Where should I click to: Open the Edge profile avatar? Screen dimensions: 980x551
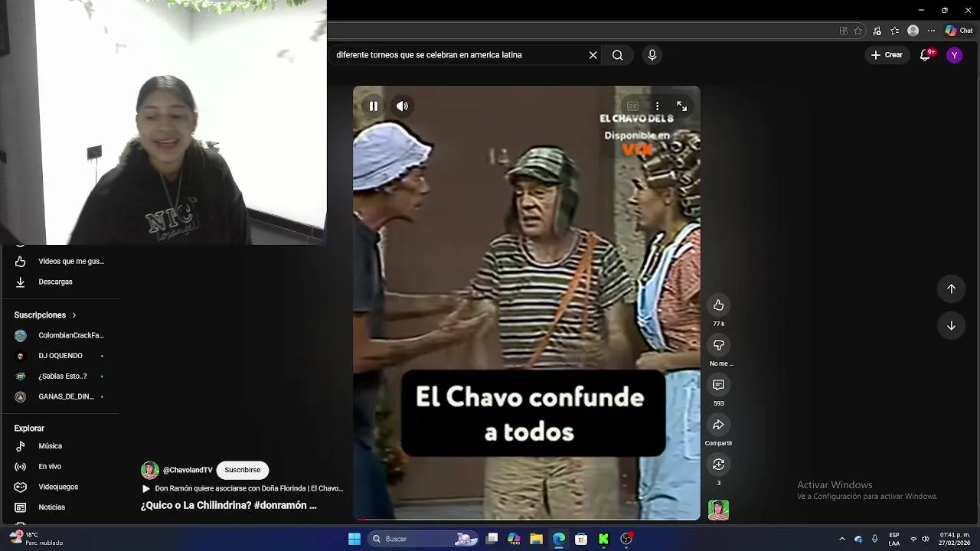coord(913,31)
